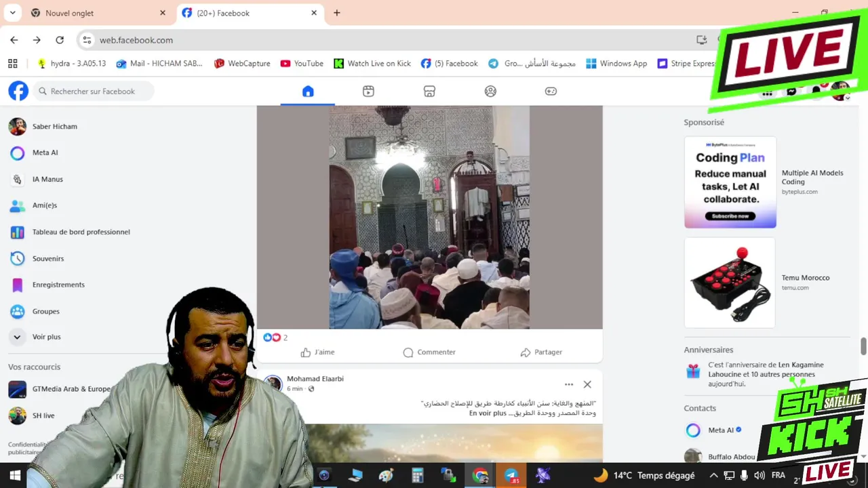Open Mail - HICHAM SAB bookmark
The width and height of the screenshot is (868, 488).
[159, 64]
